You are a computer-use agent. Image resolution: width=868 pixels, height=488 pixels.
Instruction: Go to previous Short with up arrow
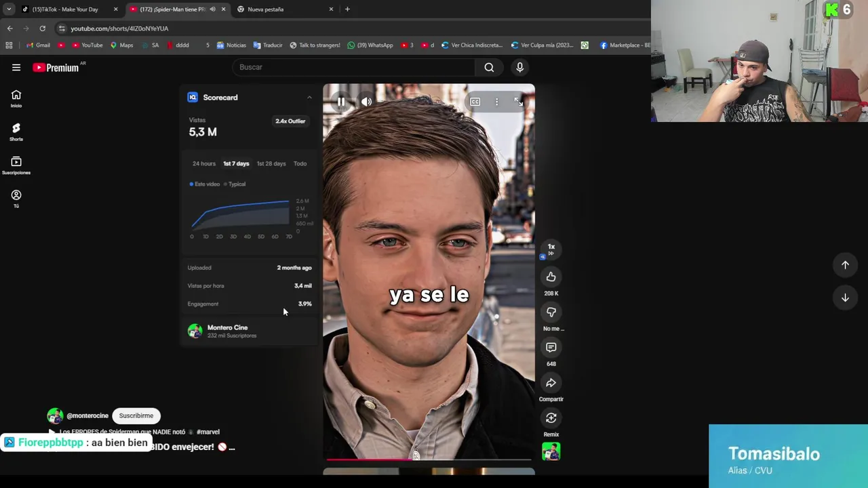(845, 265)
